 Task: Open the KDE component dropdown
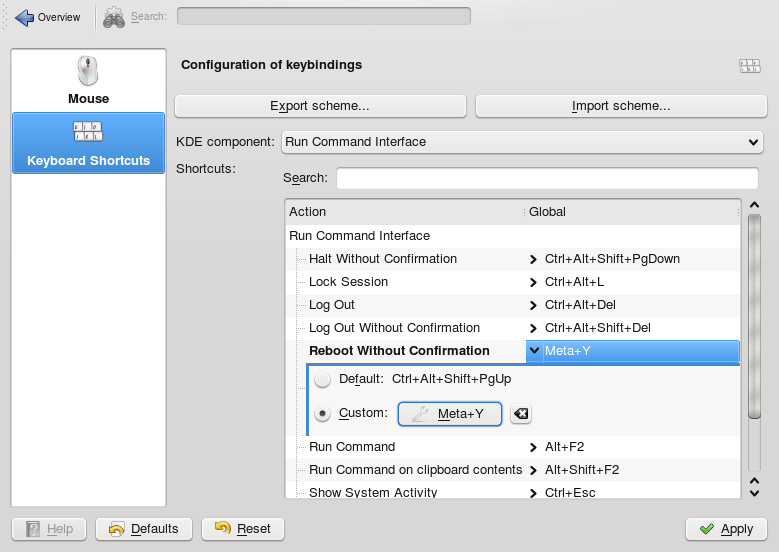coord(522,142)
